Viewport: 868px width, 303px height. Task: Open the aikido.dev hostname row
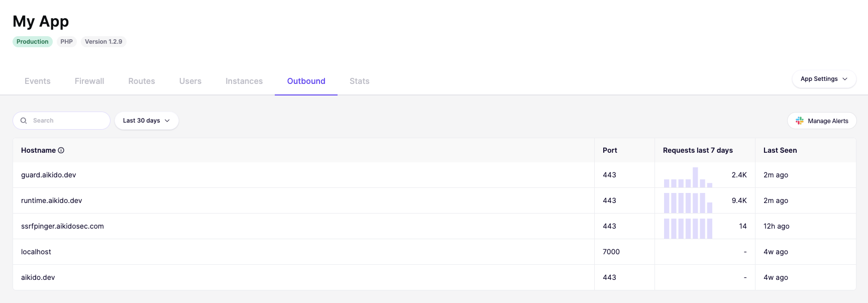435,277
